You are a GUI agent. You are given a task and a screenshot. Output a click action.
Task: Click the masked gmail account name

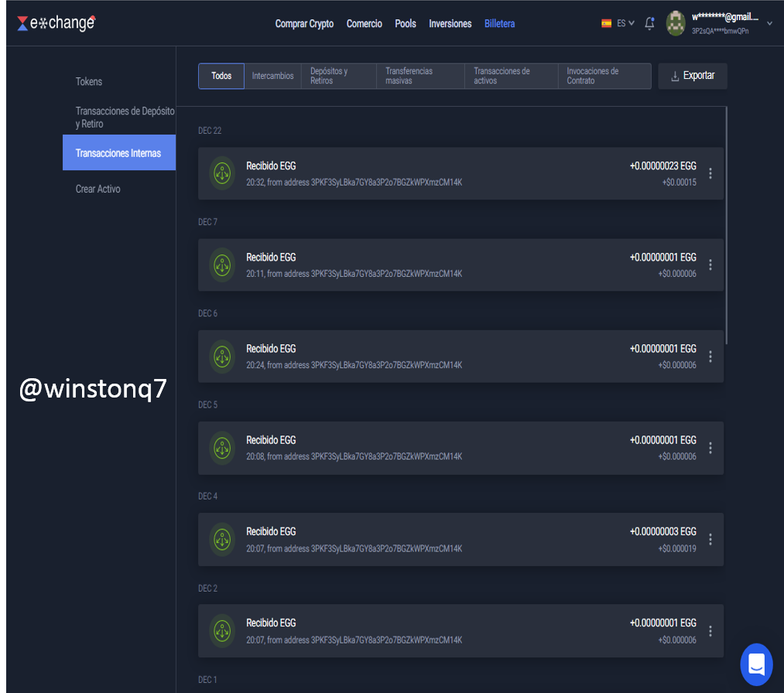point(725,17)
